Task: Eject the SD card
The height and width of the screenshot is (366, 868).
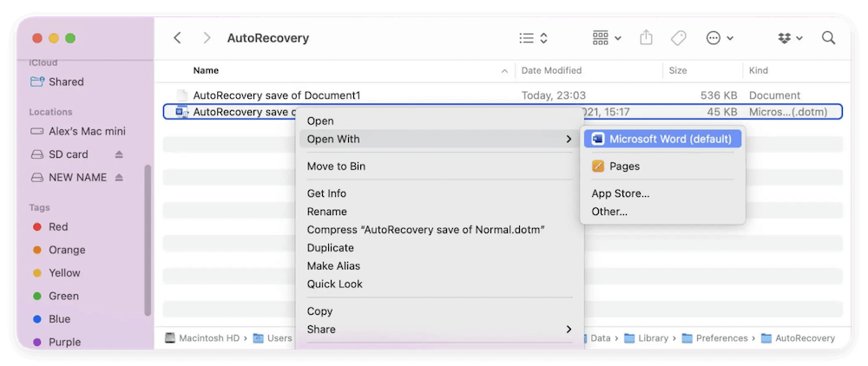Action: coord(119,154)
